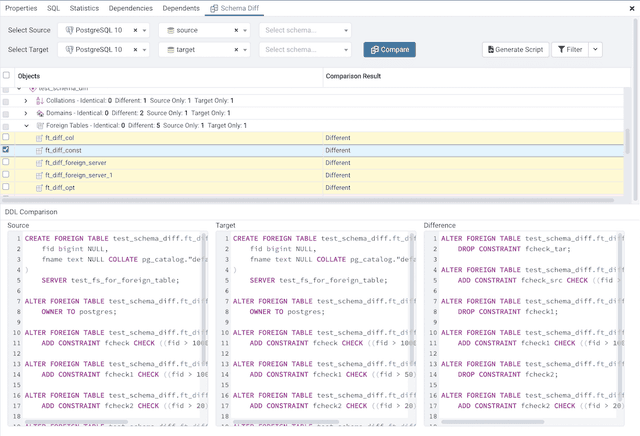640x436 pixels.
Task: Open the source Select schema dropdown
Action: pos(305,30)
